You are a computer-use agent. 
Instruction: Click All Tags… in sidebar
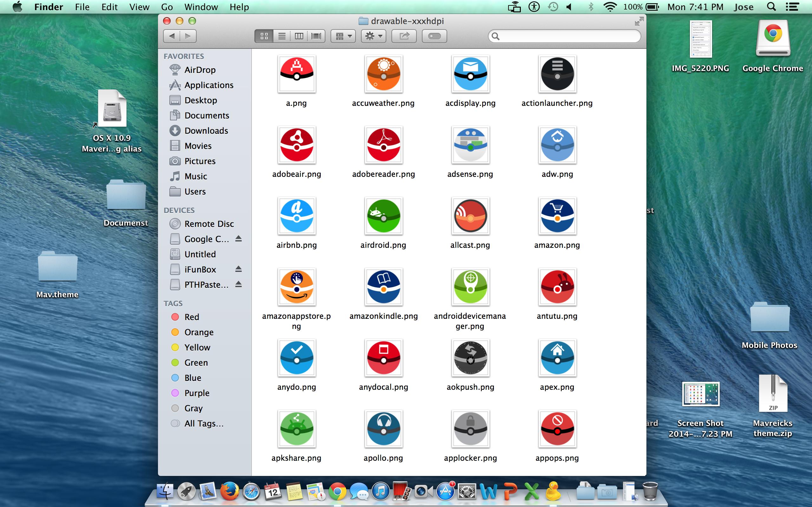tap(203, 424)
